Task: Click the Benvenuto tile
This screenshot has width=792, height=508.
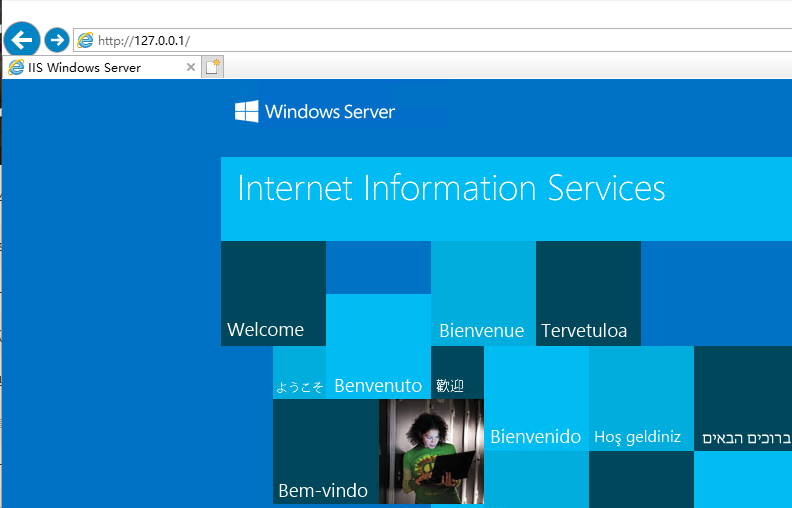Action: [x=378, y=346]
